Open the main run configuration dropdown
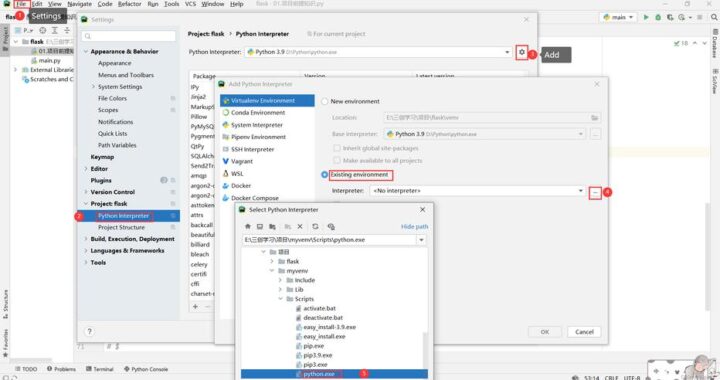The width and height of the screenshot is (720, 380). (619, 17)
